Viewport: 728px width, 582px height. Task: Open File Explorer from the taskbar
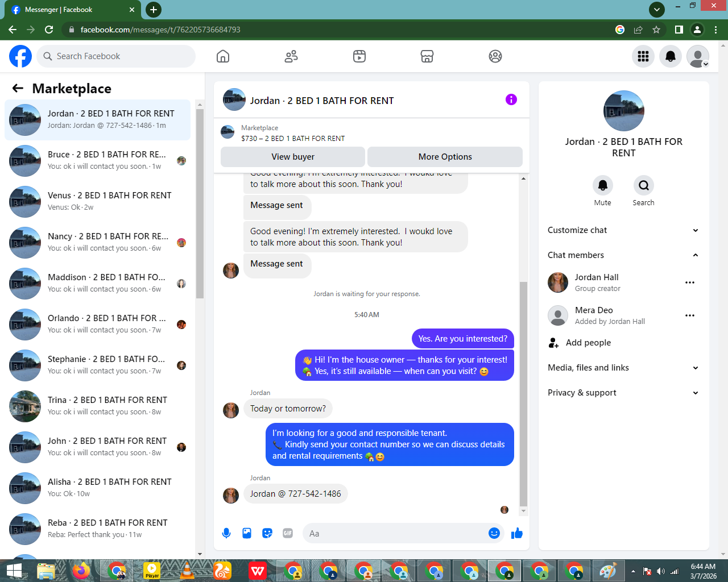point(46,571)
